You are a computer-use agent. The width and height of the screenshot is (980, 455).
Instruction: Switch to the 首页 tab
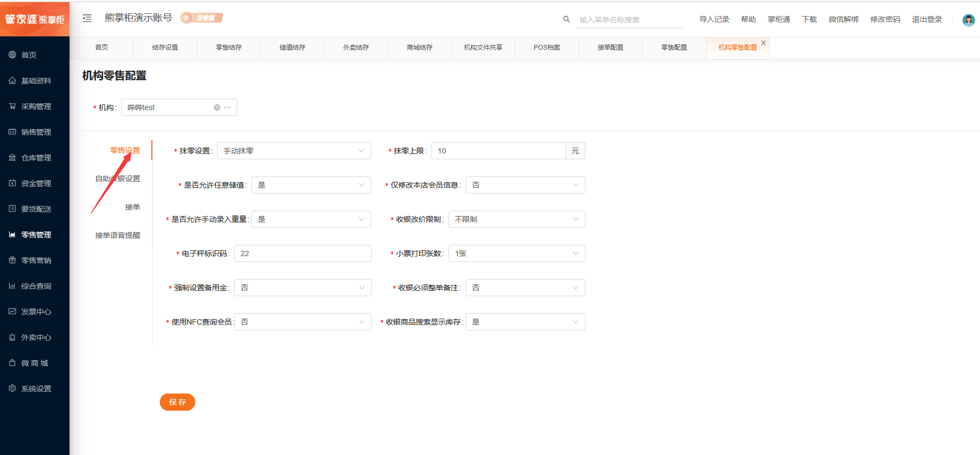tap(102, 48)
